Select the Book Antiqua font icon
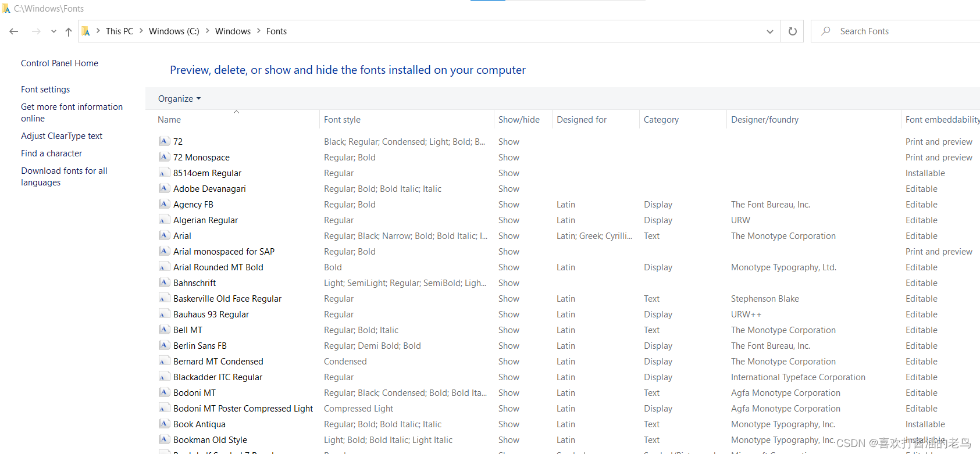The image size is (980, 454). [164, 424]
